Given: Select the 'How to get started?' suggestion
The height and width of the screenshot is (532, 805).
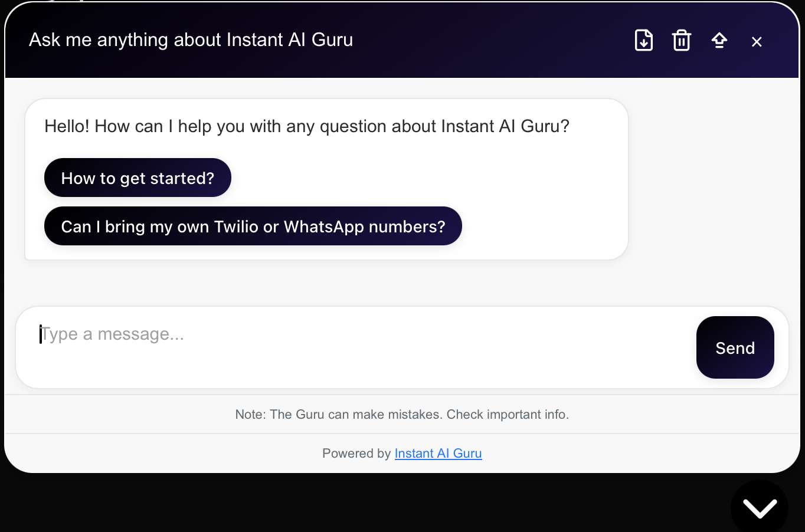Looking at the screenshot, I should (138, 178).
